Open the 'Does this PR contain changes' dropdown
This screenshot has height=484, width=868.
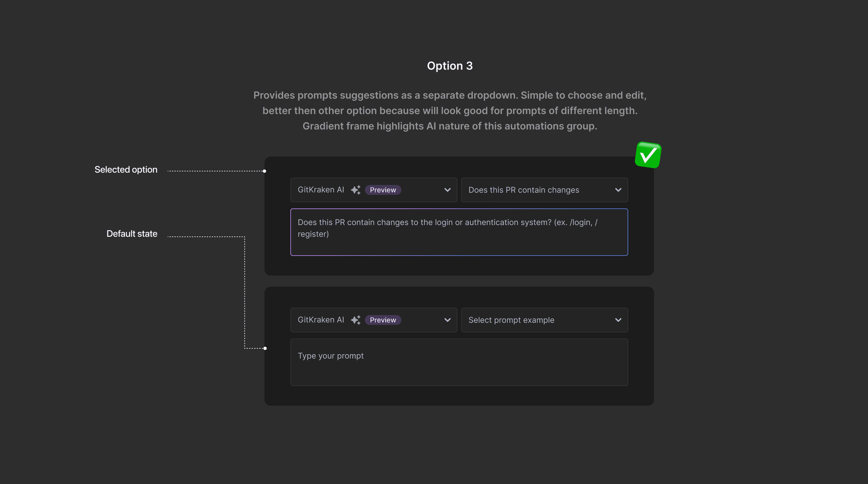[532, 190]
